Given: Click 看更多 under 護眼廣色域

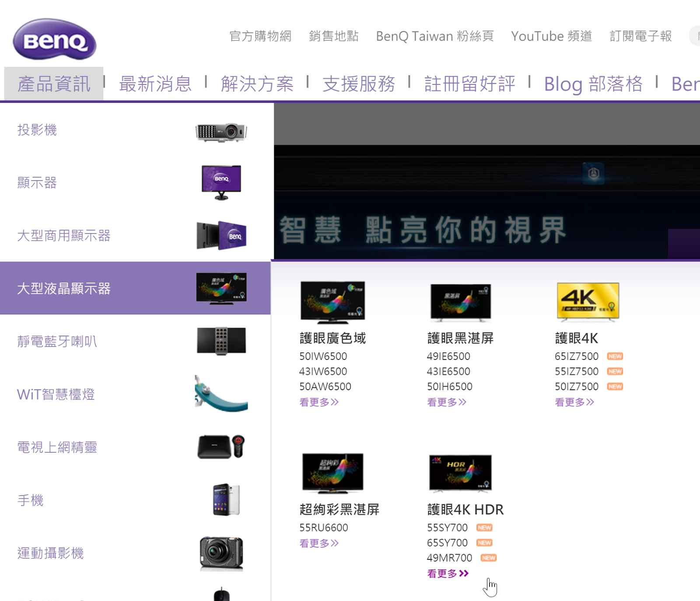Looking at the screenshot, I should click(319, 402).
